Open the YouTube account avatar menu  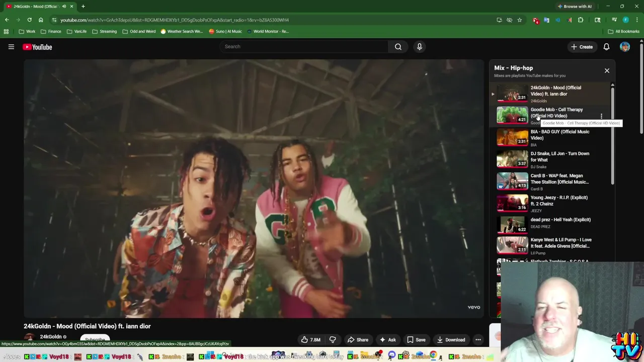coord(625,47)
